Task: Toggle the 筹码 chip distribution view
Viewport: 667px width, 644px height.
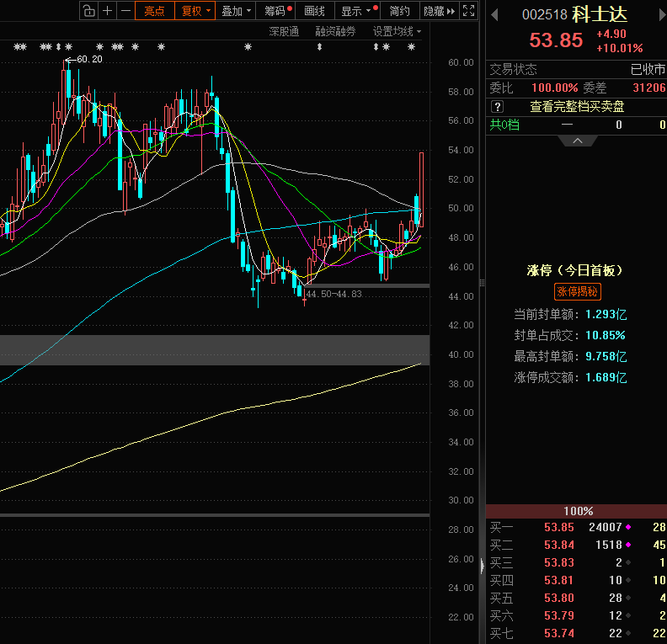Action: coord(275,11)
